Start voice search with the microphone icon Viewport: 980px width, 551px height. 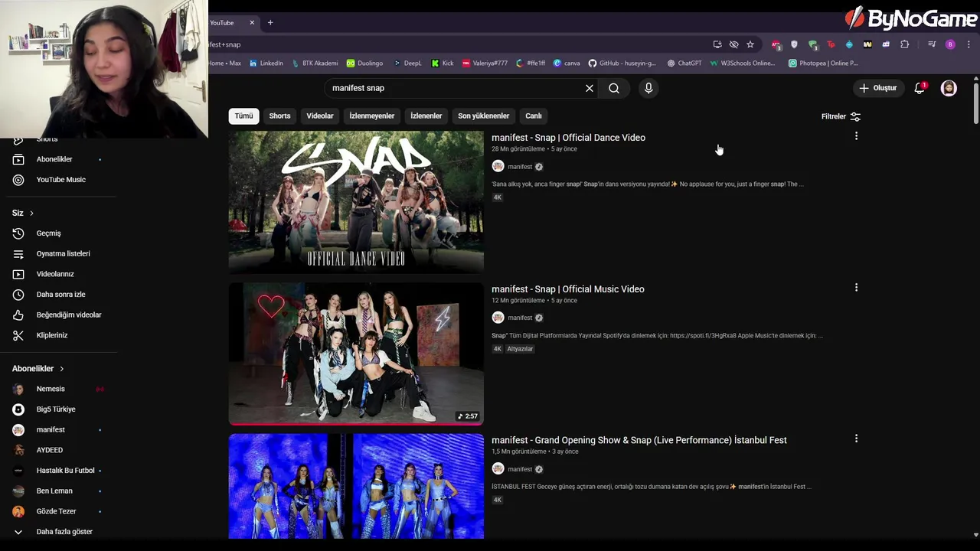[x=648, y=88]
